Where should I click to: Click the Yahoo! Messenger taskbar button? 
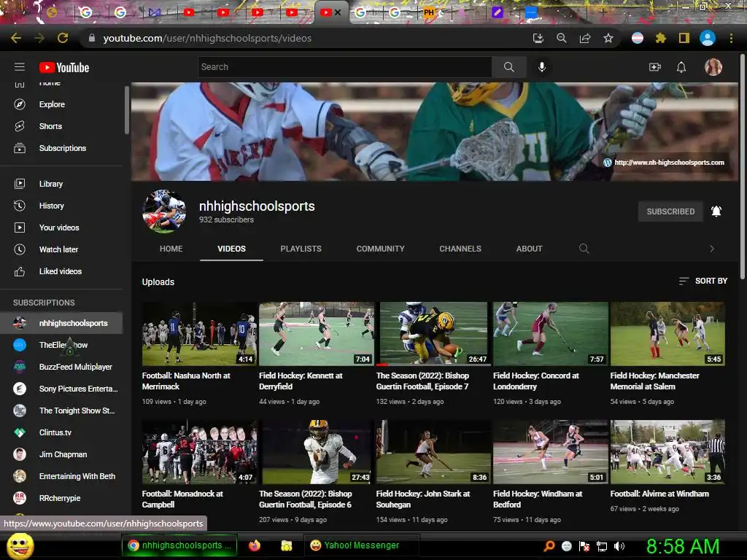362,545
